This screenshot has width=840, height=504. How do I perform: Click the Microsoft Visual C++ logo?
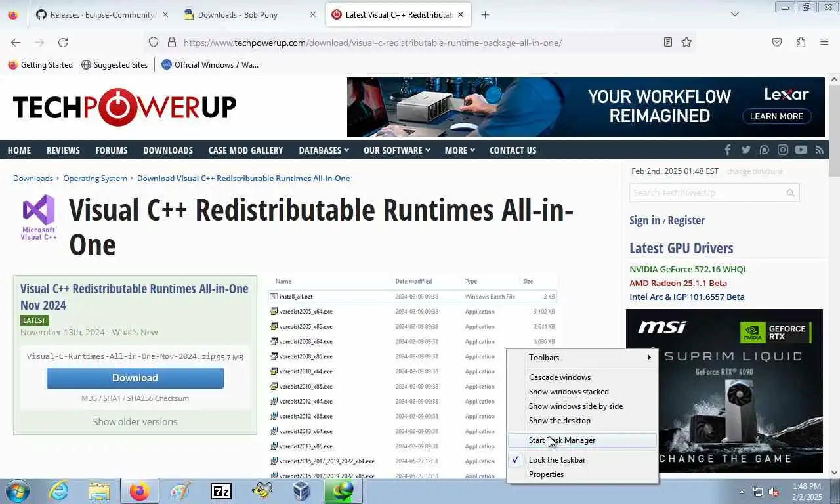[39, 217]
